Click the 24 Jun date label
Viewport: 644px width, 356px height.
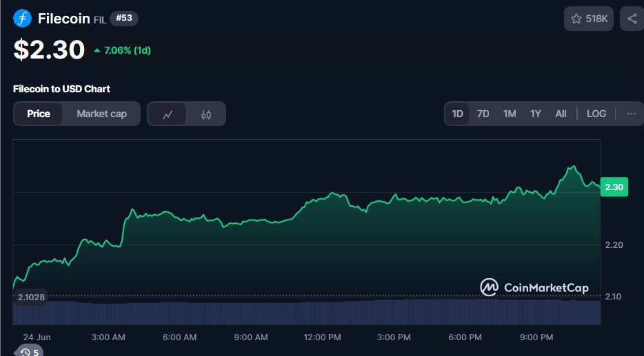37,337
